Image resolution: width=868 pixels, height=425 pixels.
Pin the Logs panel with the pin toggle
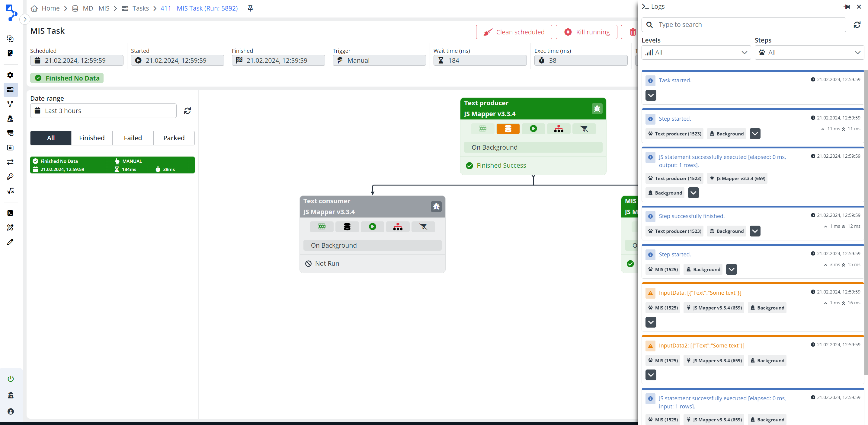coord(847,6)
